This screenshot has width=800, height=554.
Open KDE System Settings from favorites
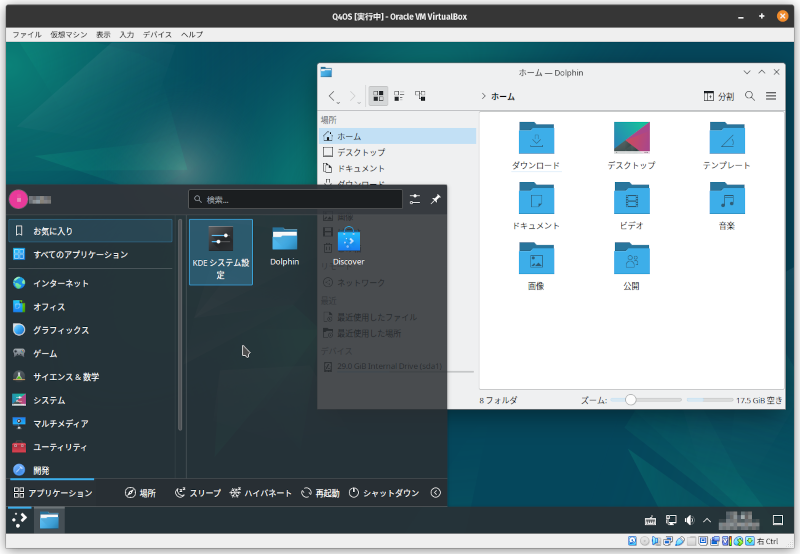220,252
